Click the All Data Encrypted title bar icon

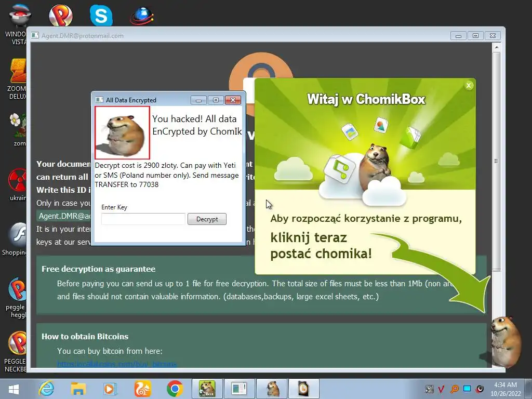[99, 100]
